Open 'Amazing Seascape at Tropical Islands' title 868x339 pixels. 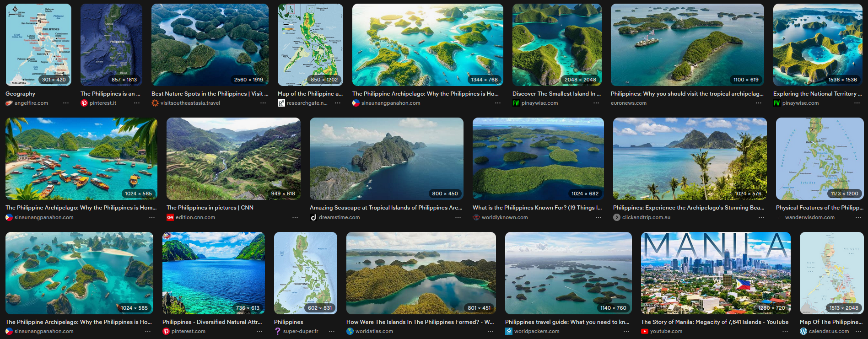(x=386, y=208)
